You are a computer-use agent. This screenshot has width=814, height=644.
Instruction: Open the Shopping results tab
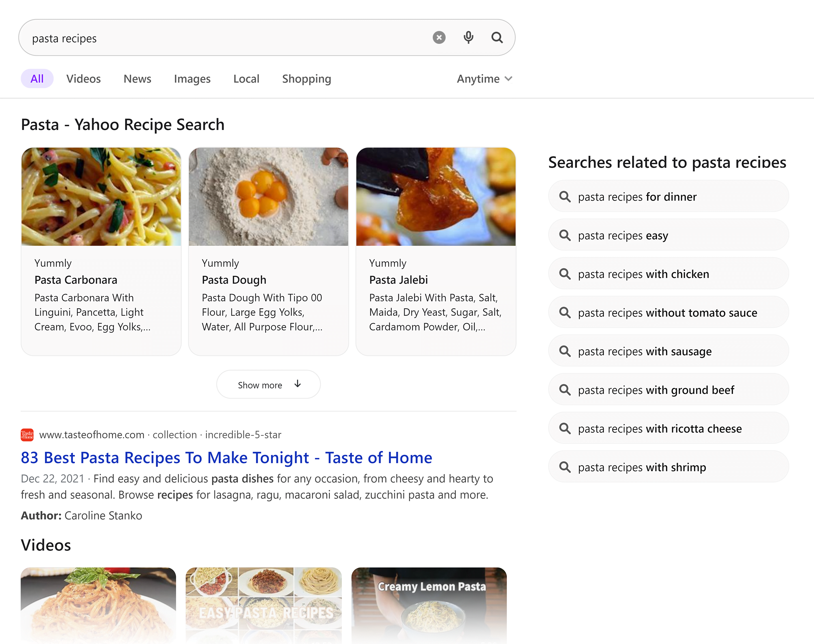pyautogui.click(x=306, y=79)
